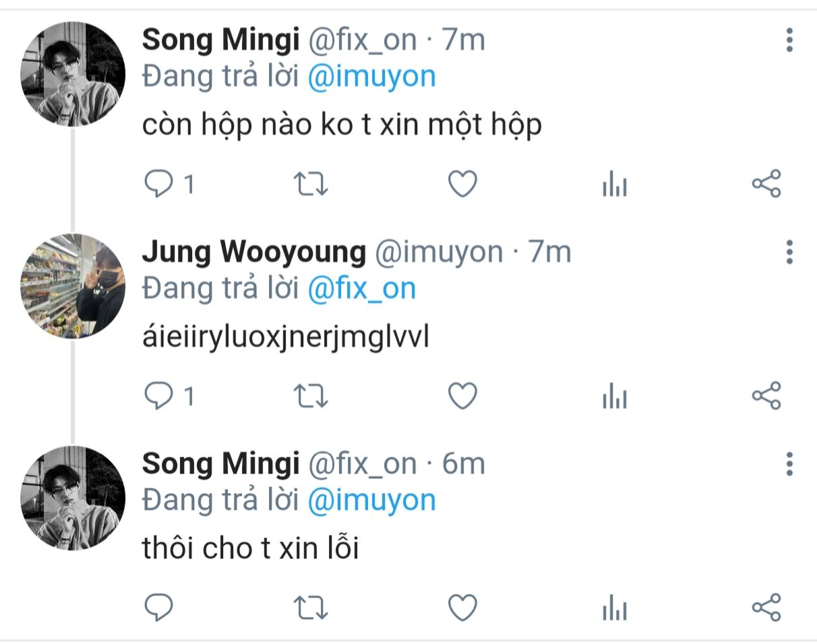This screenshot has width=817, height=644.
Task: Open Jung Wooyoung's profile picture
Action: pos(73,286)
